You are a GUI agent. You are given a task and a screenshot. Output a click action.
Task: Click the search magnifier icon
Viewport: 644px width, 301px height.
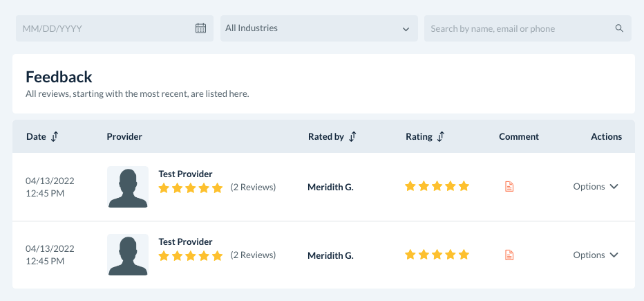[x=619, y=28]
